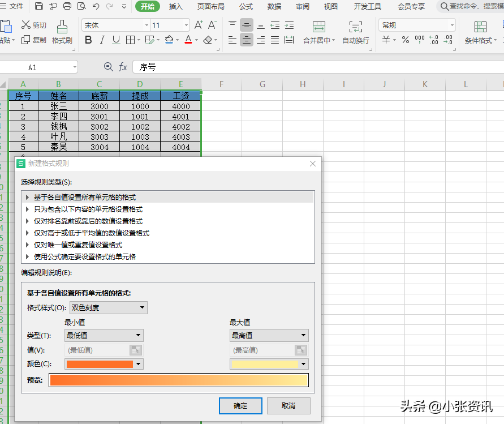This screenshot has height=424, width=504.
Task: Justify text alignment icon
Action: [x=275, y=40]
